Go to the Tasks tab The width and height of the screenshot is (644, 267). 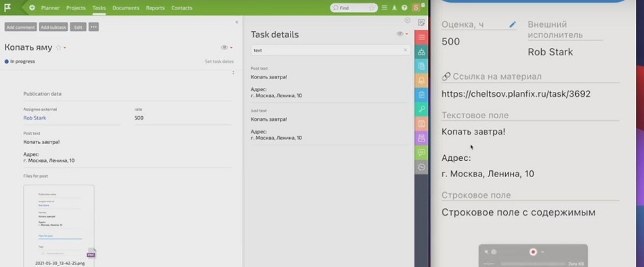coord(99,8)
